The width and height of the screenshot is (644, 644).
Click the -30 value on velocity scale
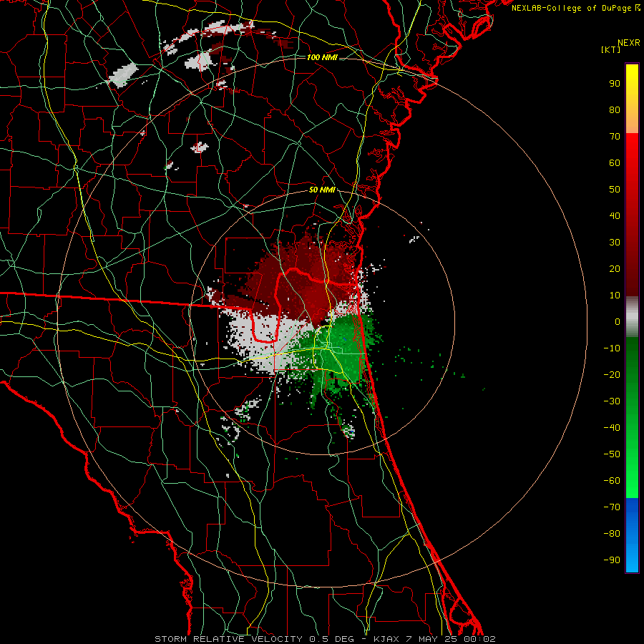pyautogui.click(x=612, y=401)
